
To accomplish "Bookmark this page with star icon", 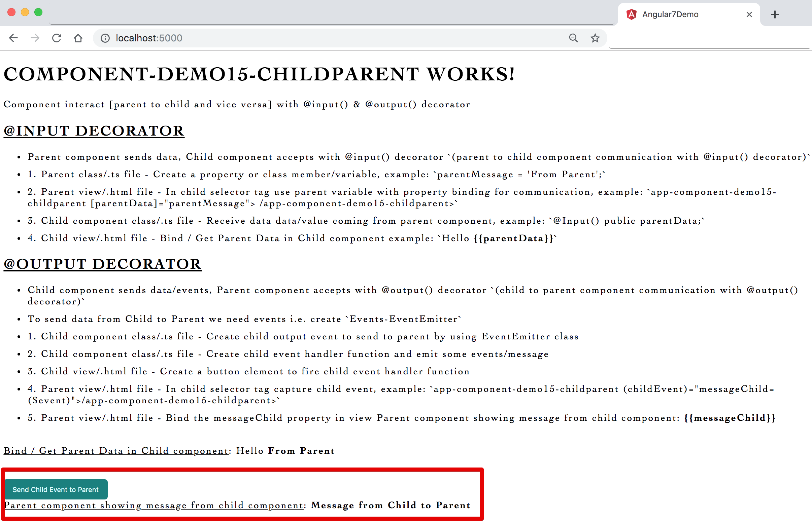I will click(x=595, y=38).
